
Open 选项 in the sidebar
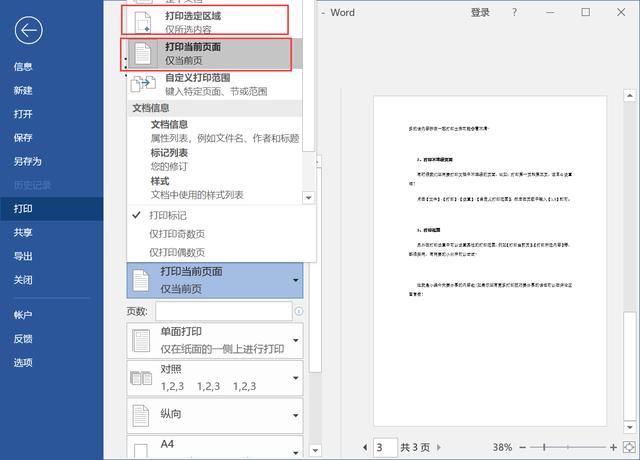[23, 362]
